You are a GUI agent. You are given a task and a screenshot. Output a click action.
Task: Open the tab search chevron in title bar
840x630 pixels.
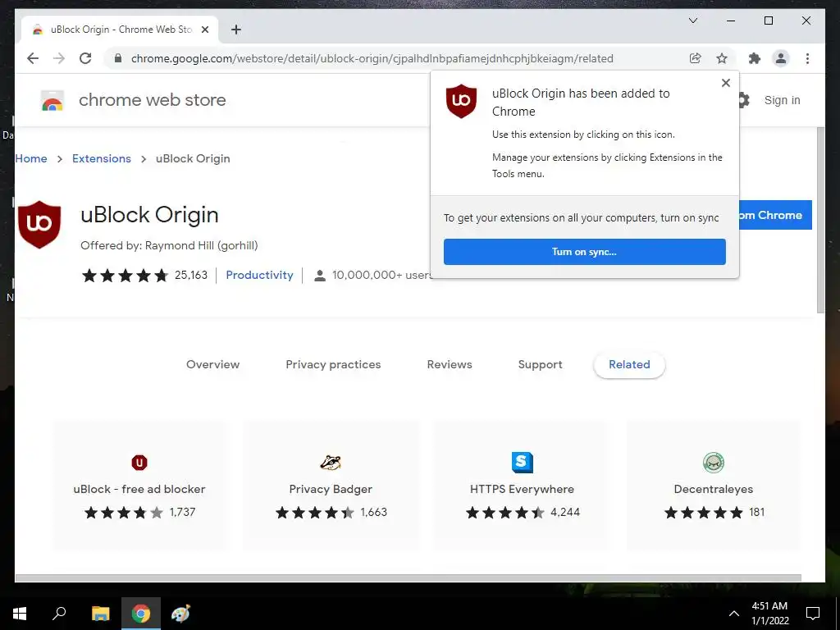[692, 21]
